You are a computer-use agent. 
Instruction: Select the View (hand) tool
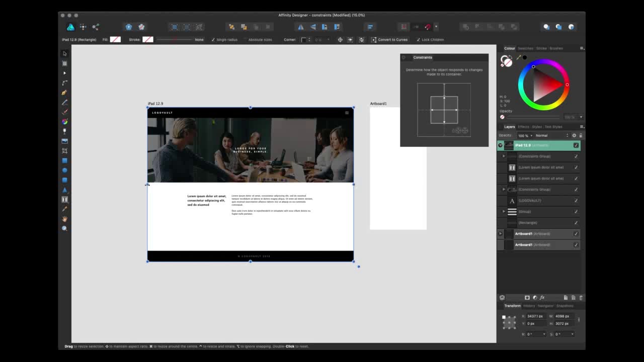coord(64,219)
